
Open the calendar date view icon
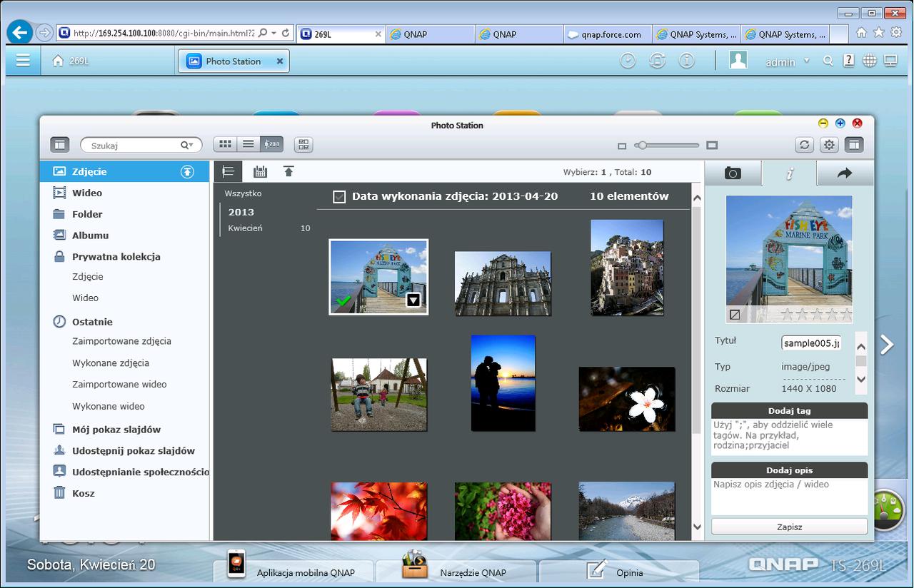pos(260,171)
